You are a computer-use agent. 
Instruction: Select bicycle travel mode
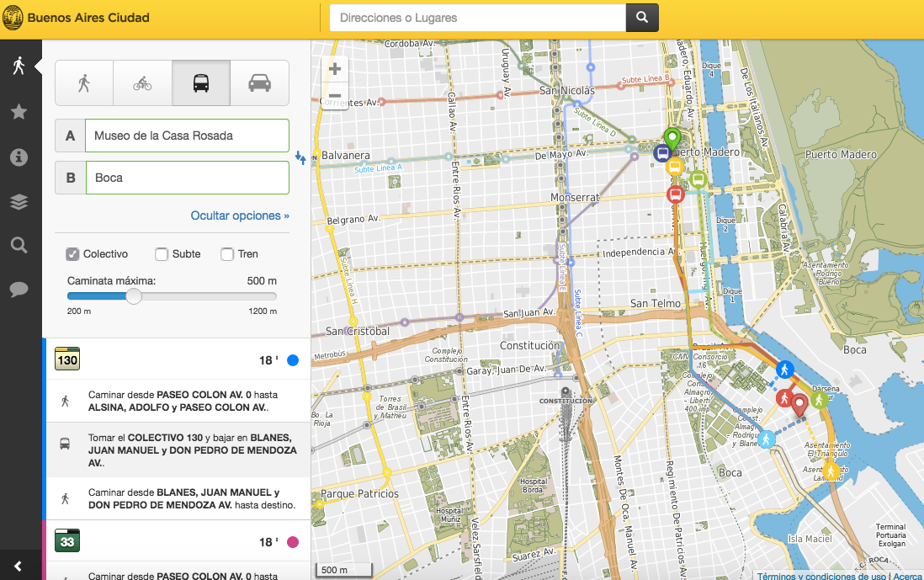tap(142, 83)
